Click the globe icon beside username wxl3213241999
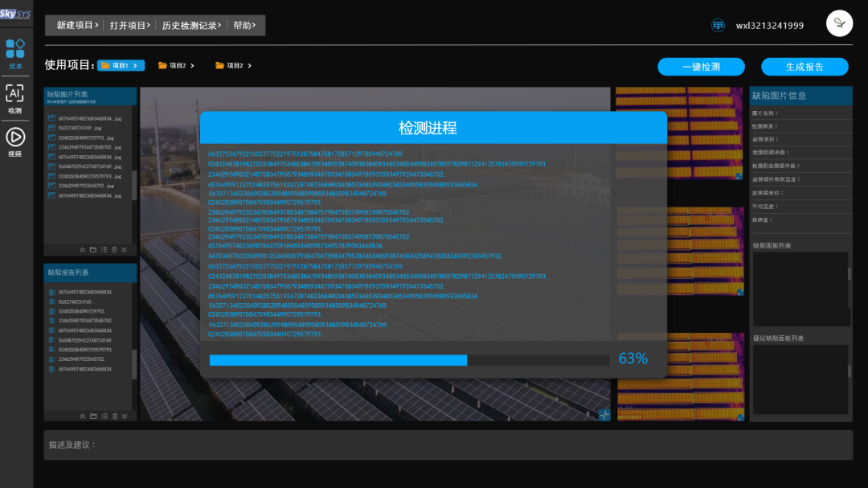 pos(718,25)
